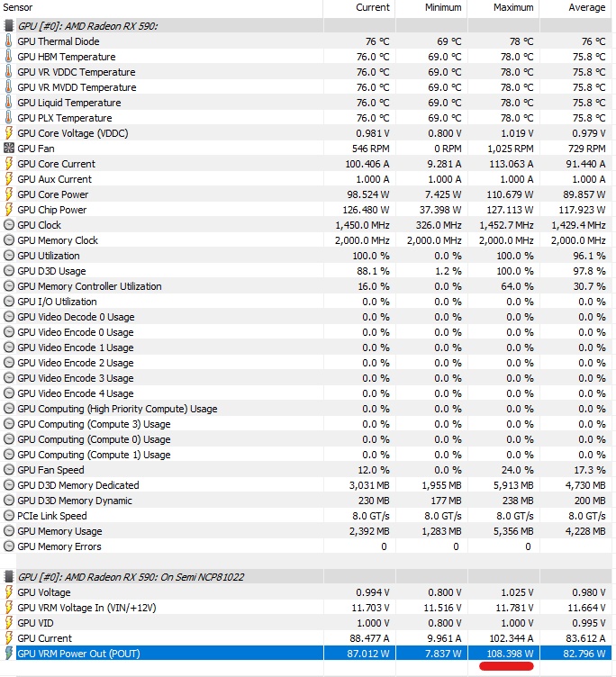Click the lightning icon beside GPU VID

coord(9,623)
